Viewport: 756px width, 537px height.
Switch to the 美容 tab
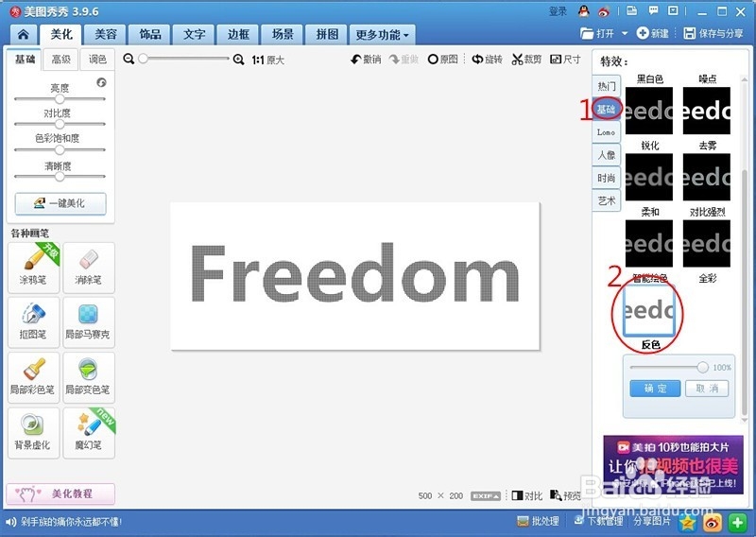pyautogui.click(x=106, y=35)
